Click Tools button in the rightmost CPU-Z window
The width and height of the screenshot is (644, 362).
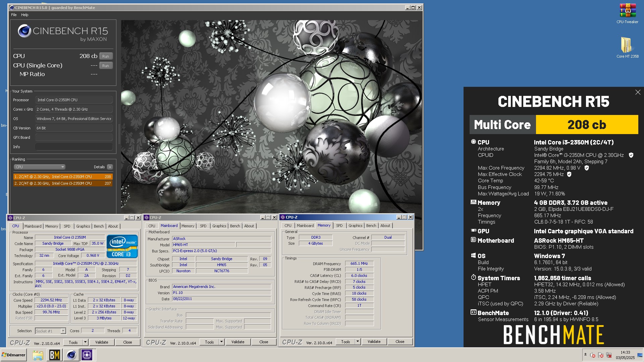point(345,342)
